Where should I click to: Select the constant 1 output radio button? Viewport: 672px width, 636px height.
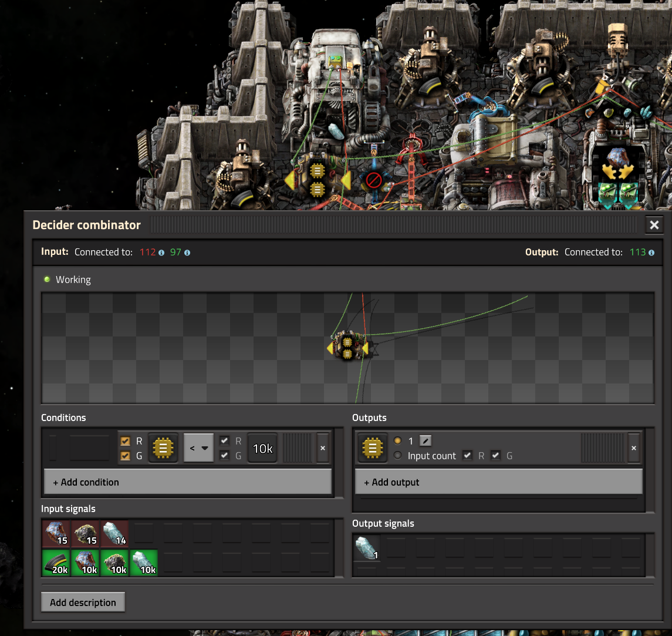(398, 440)
